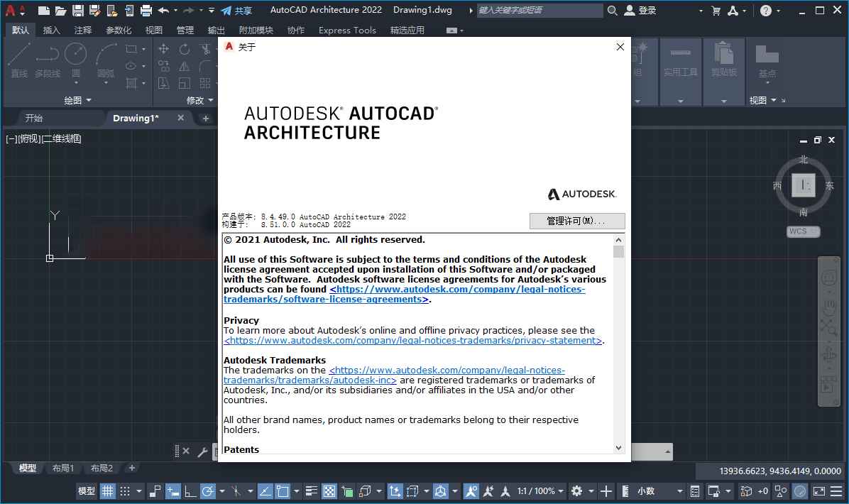The width and height of the screenshot is (849, 504).
Task: Click the search magnifier icon in title bar
Action: (x=613, y=10)
